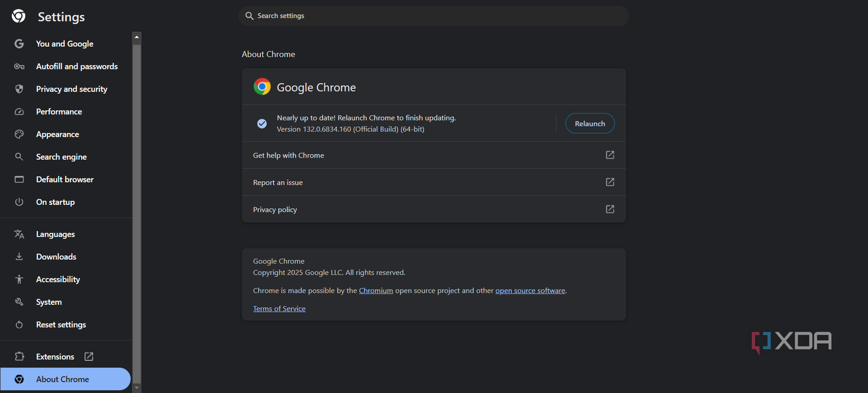Select Appearance in the sidebar
Screen dimensions: 868x393
pyautogui.click(x=66, y=134)
